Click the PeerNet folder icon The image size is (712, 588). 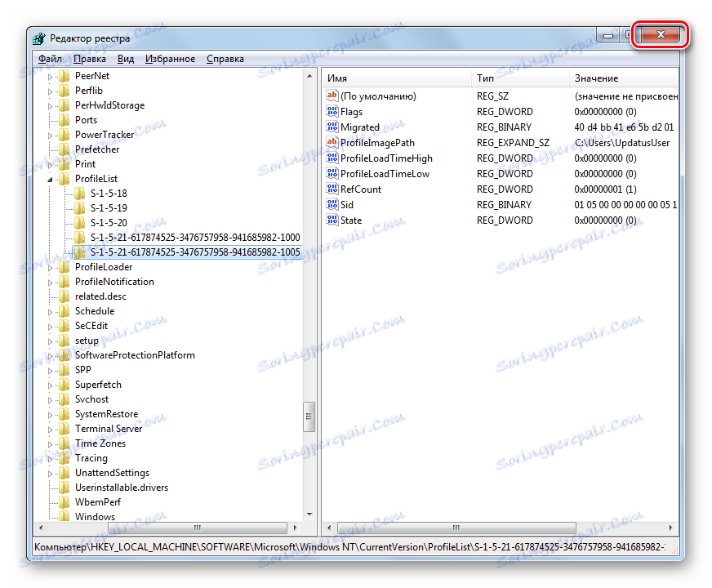coord(65,76)
